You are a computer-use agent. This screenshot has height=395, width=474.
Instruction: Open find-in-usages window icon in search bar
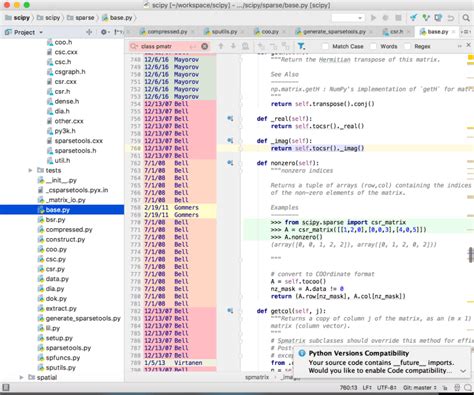coord(245,46)
